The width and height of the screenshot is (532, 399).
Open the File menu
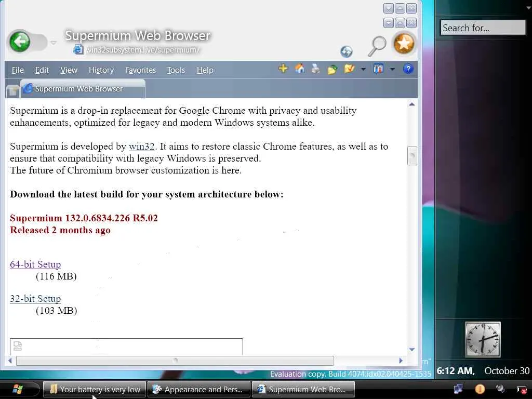pyautogui.click(x=18, y=70)
